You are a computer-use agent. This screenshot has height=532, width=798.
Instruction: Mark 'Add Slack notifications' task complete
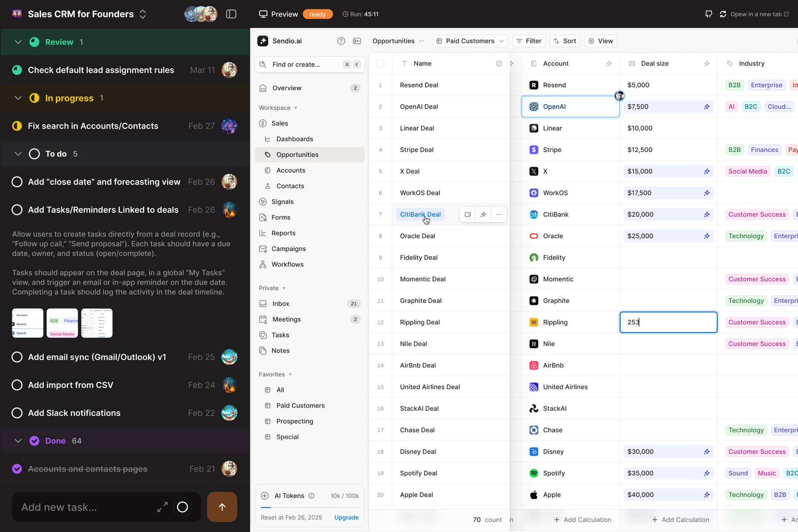17,413
